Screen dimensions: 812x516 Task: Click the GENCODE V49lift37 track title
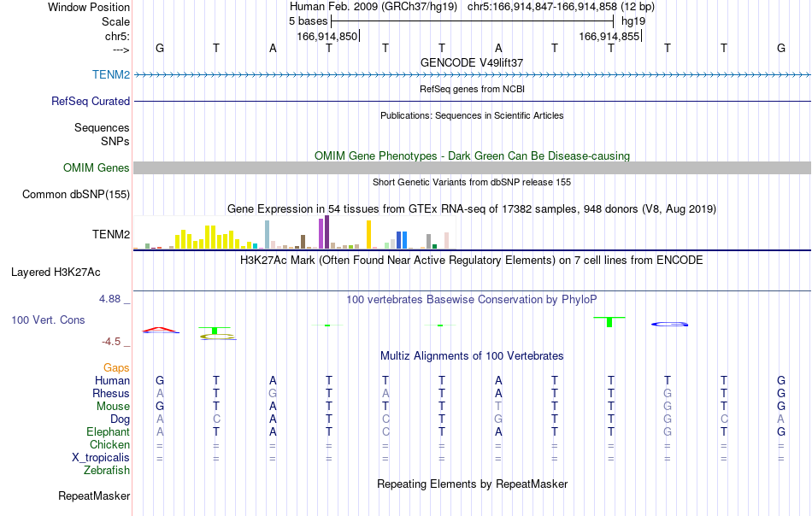click(472, 62)
